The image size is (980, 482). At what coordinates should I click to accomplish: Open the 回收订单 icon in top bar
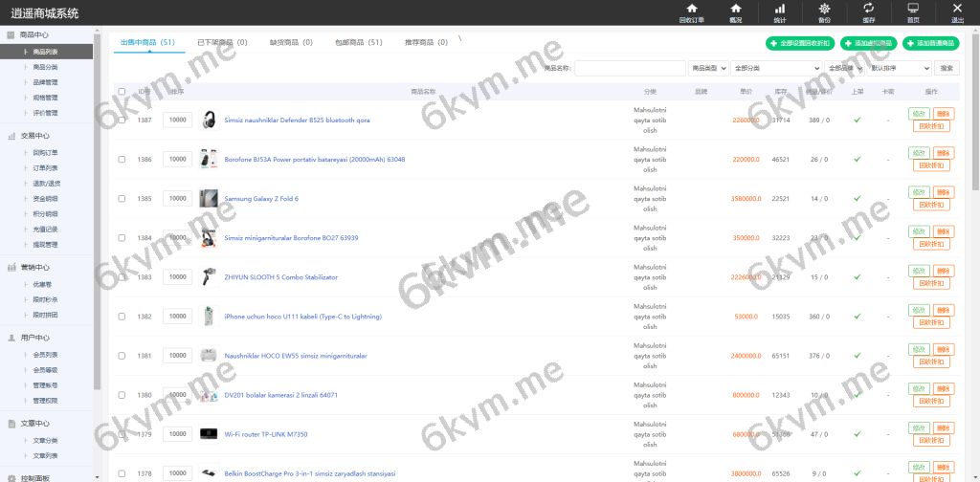click(691, 12)
